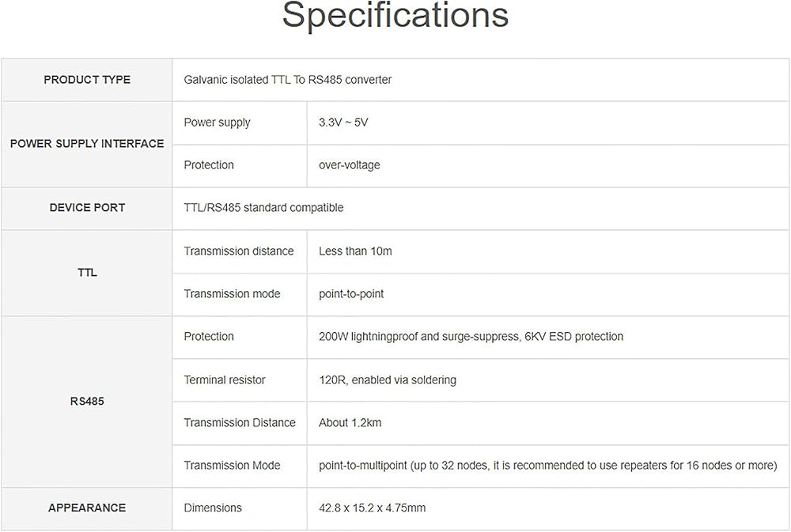Select the APPEARANCE header cell
Image resolution: width=791 pixels, height=532 pixels.
point(87,508)
